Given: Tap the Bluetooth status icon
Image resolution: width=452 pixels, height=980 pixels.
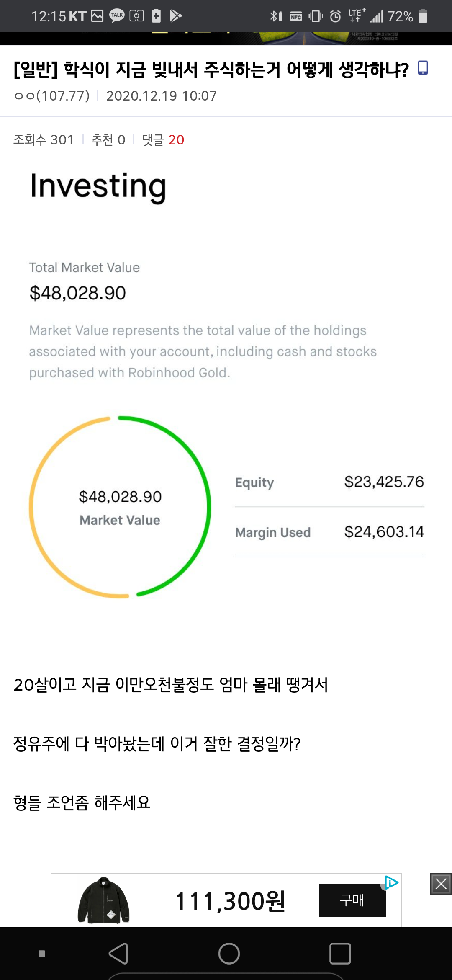Looking at the screenshot, I should pyautogui.click(x=274, y=16).
